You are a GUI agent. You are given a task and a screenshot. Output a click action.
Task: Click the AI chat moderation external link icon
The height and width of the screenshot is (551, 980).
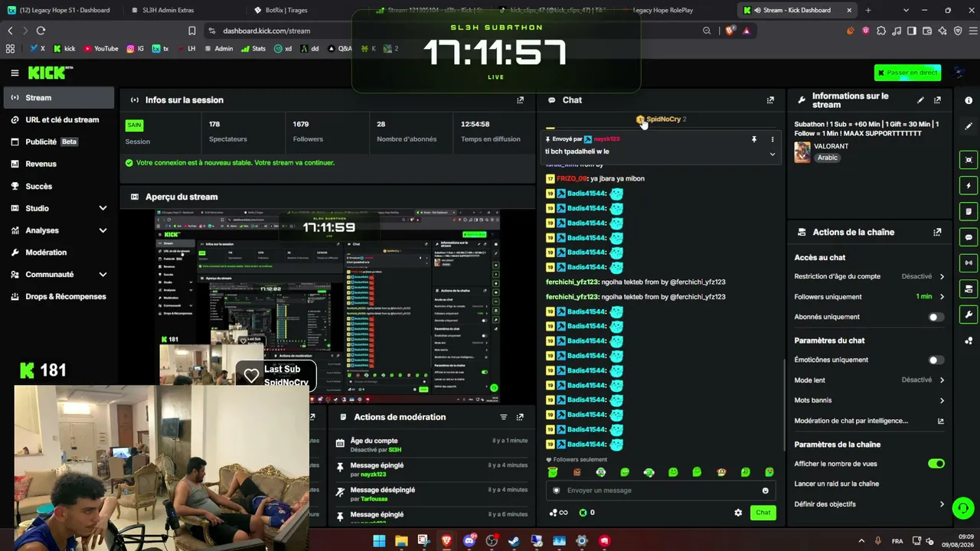[x=941, y=421]
